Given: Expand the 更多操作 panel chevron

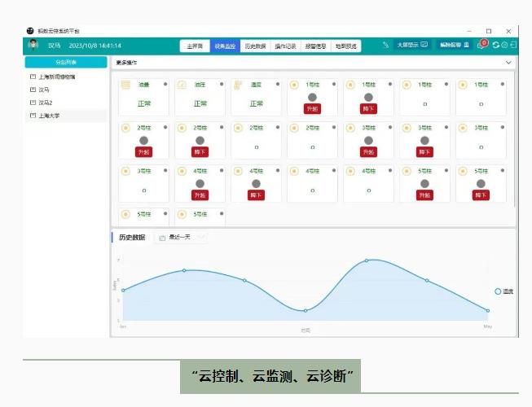Looking at the screenshot, I should coord(509,62).
